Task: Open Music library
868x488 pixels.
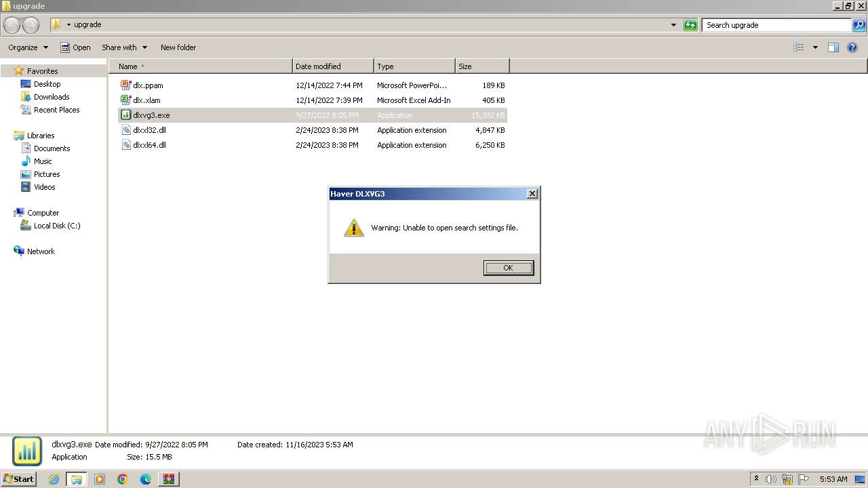Action: pyautogui.click(x=43, y=161)
